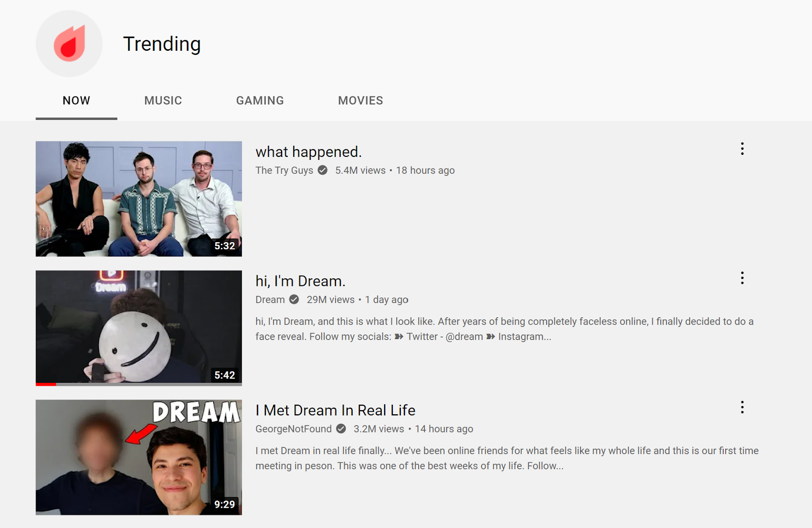Open the GAMING tab
This screenshot has width=812, height=528.
click(260, 101)
